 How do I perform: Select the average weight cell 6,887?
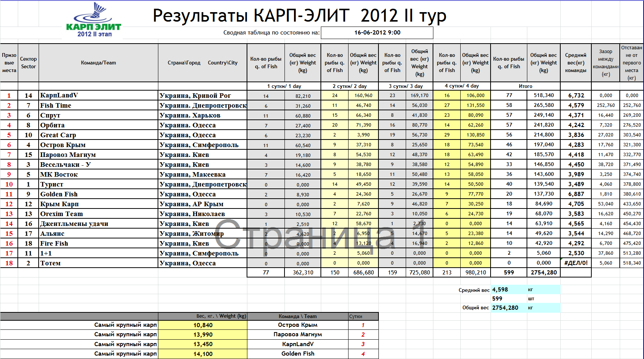(576, 194)
